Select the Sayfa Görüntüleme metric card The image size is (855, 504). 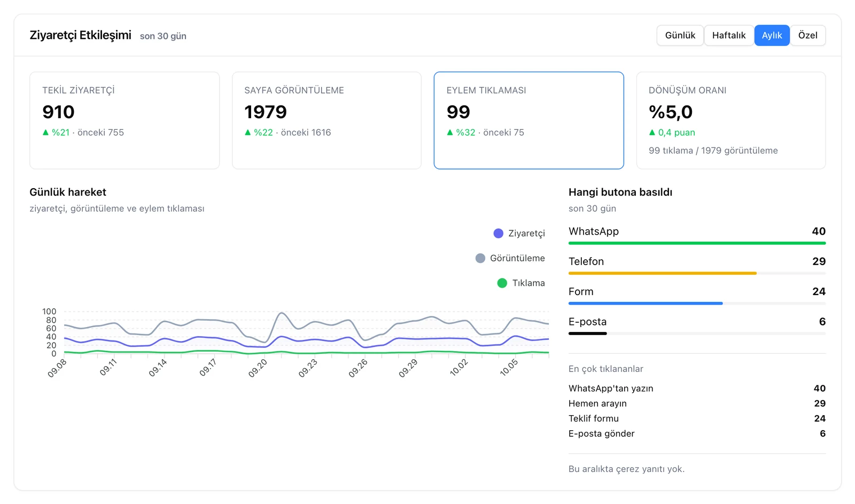327,120
